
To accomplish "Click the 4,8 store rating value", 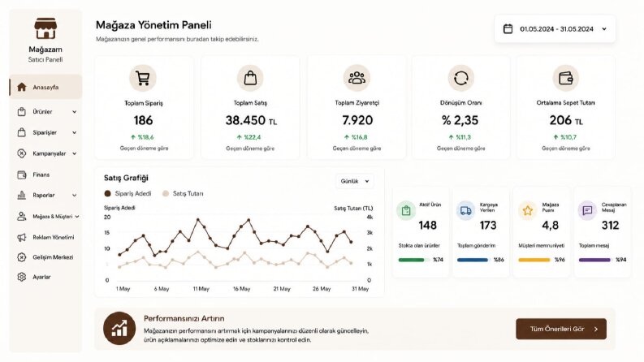I will coord(550,226).
